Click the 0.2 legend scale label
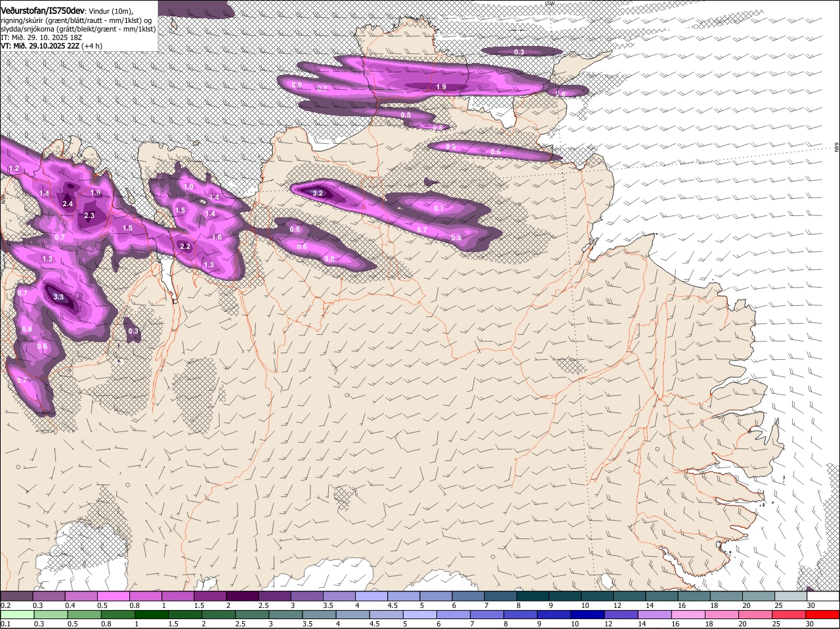The height and width of the screenshot is (629, 840). [5, 605]
